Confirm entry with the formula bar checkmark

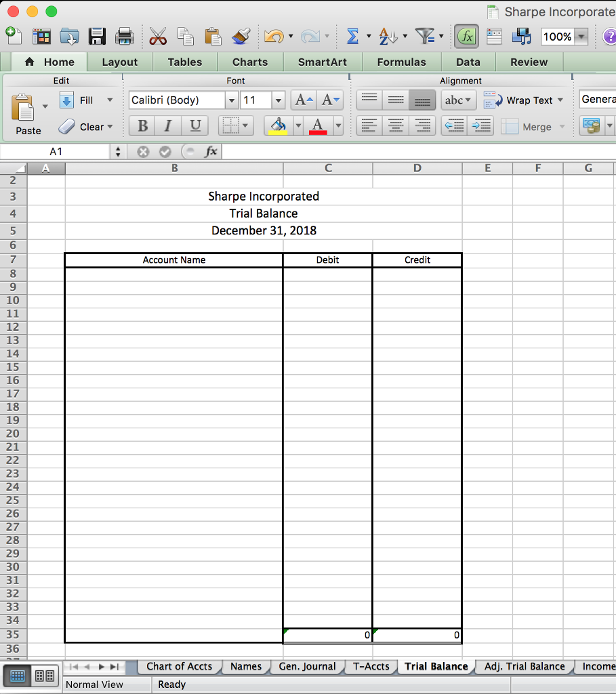pos(165,152)
